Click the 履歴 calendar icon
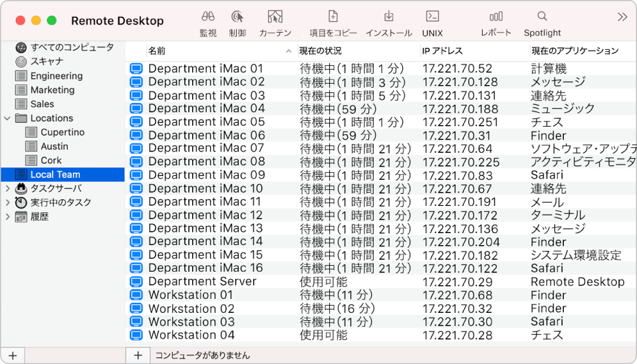Image resolution: width=637 pixels, height=364 pixels. tap(21, 217)
